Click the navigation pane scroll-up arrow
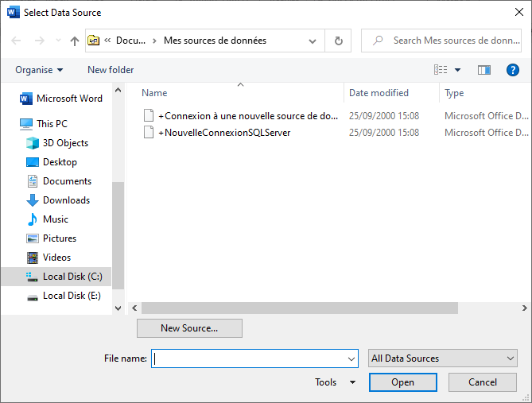 pyautogui.click(x=118, y=91)
